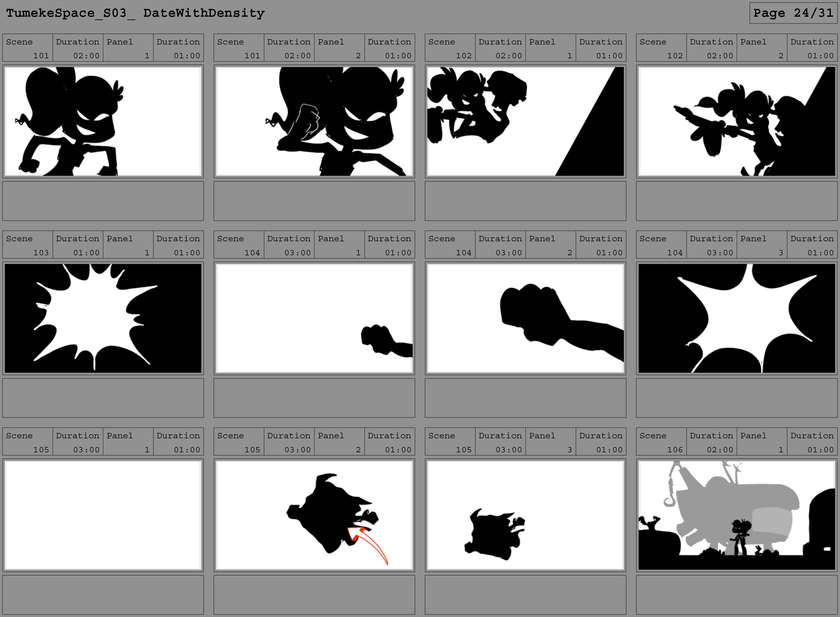
Task: Click the 02:00 scene duration of Scene 106
Action: (711, 442)
